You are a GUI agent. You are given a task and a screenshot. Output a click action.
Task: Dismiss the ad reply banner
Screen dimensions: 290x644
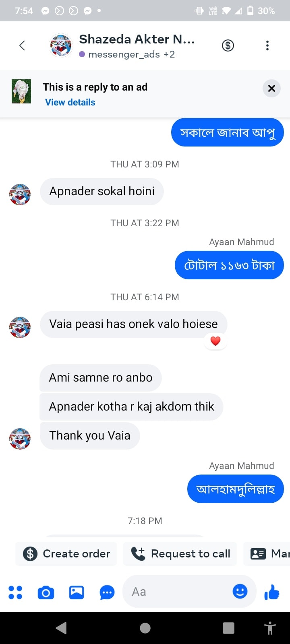pyautogui.click(x=271, y=88)
